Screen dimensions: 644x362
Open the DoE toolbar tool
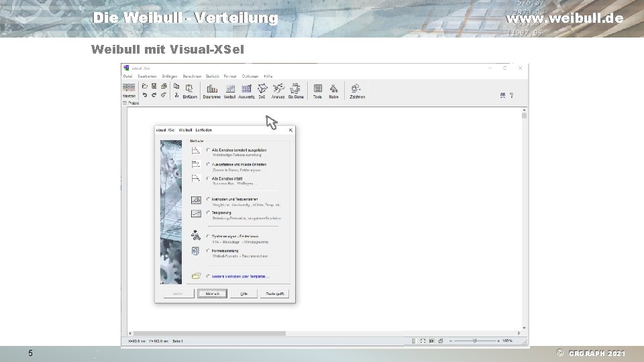[x=262, y=91]
